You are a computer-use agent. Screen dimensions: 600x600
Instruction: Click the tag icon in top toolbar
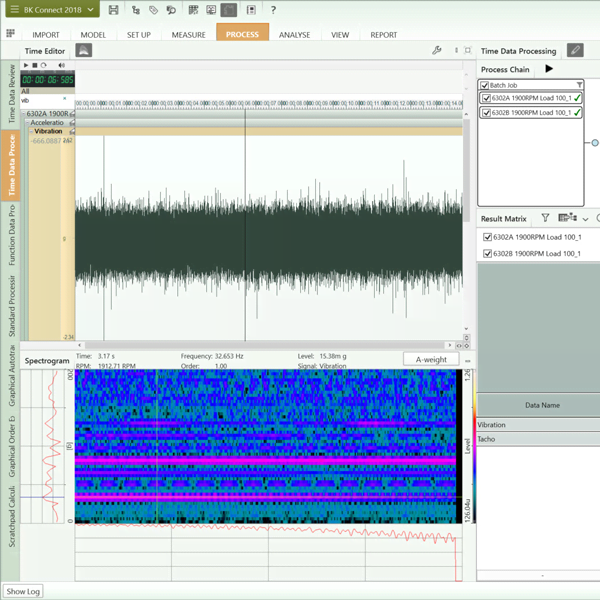click(x=153, y=10)
